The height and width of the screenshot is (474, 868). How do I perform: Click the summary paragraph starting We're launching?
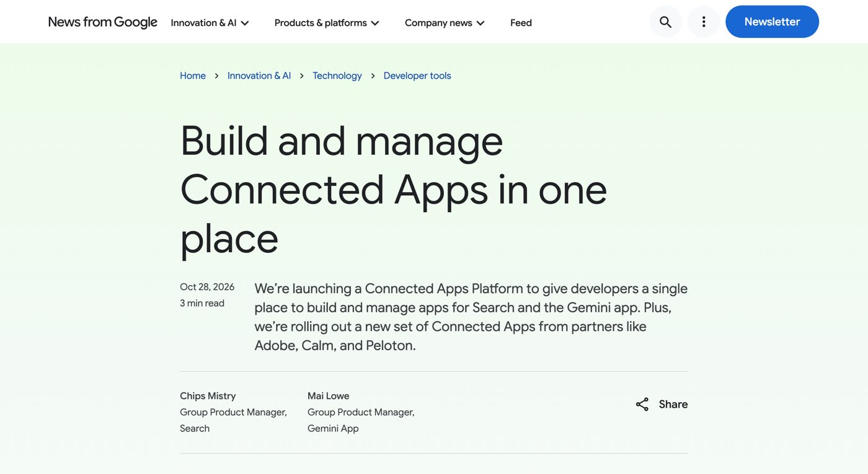(x=471, y=317)
